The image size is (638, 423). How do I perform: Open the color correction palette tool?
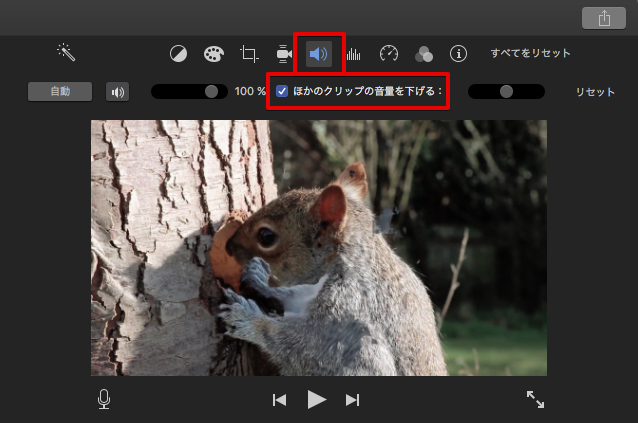click(214, 54)
